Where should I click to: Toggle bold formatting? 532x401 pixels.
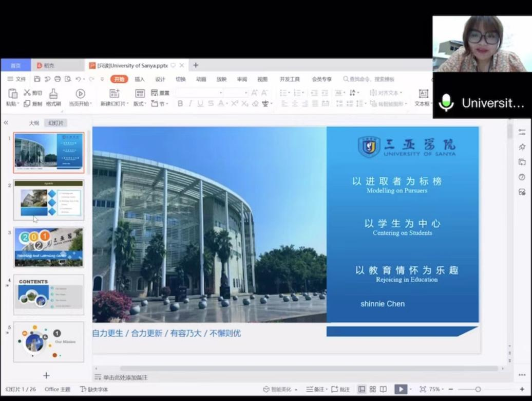[180, 103]
